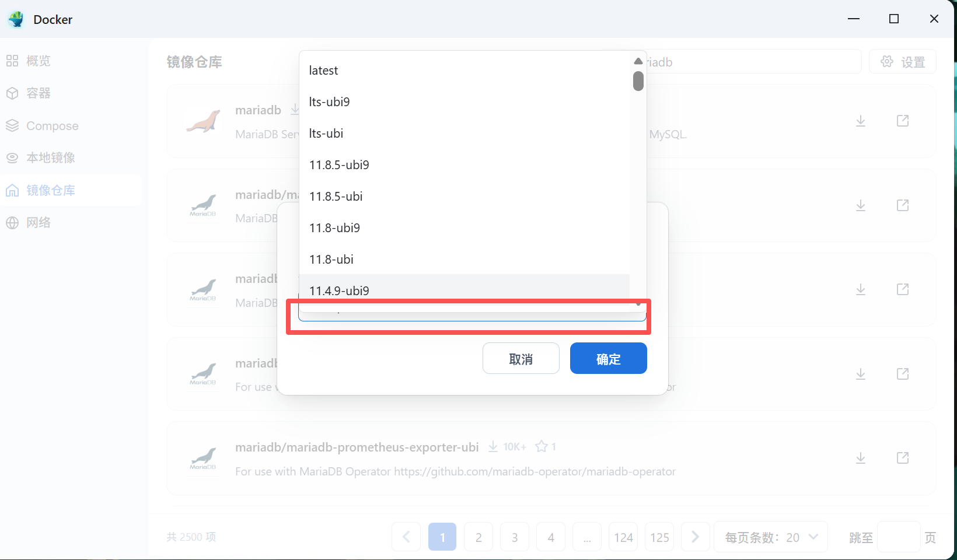
Task: Click the mariadb image name in first row
Action: pos(259,110)
